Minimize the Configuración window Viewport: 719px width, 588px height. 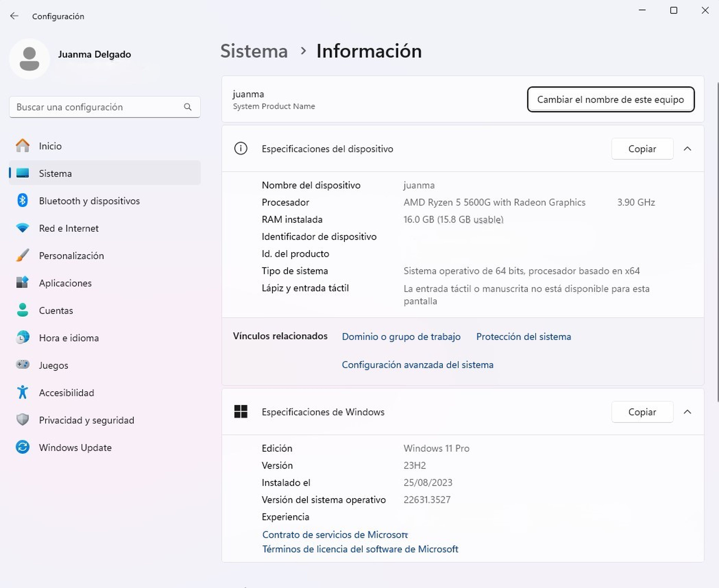[x=642, y=10]
